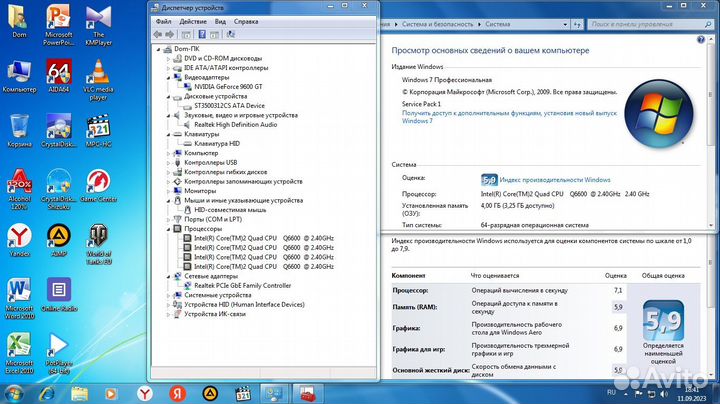
Task: Click Back arrow in Device Manager toolbar
Action: point(158,34)
